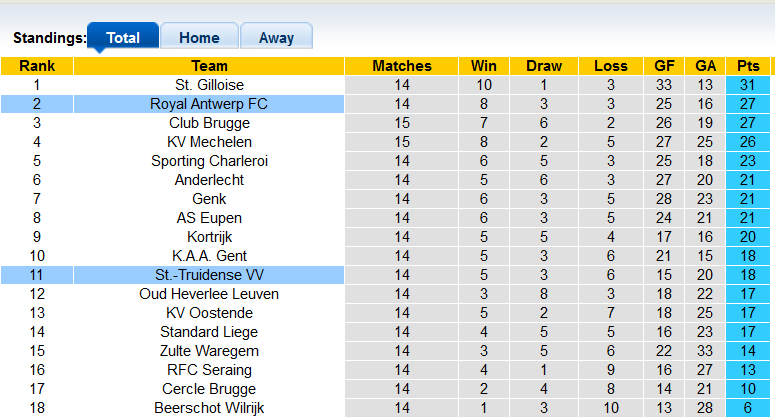Click the Rank column header

click(37, 66)
